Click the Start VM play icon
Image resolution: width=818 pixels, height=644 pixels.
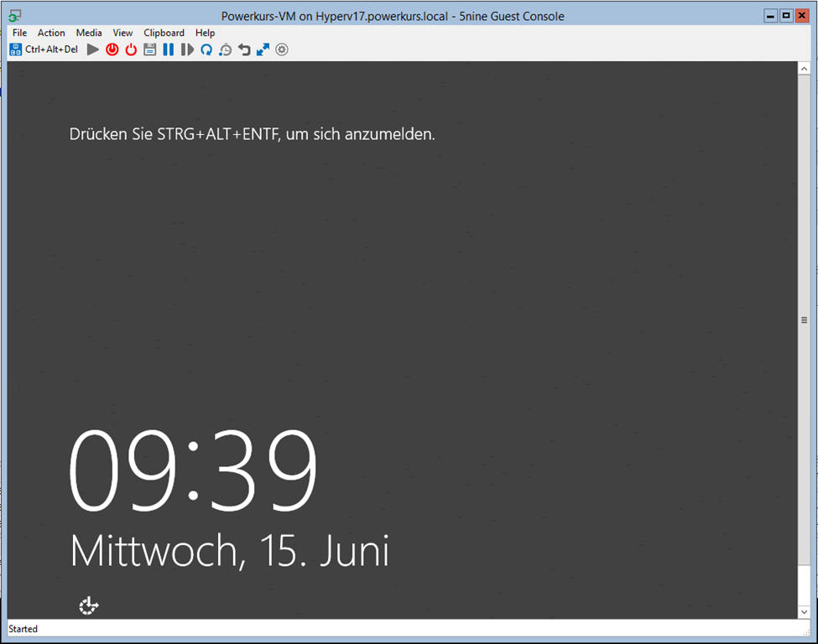(x=93, y=49)
